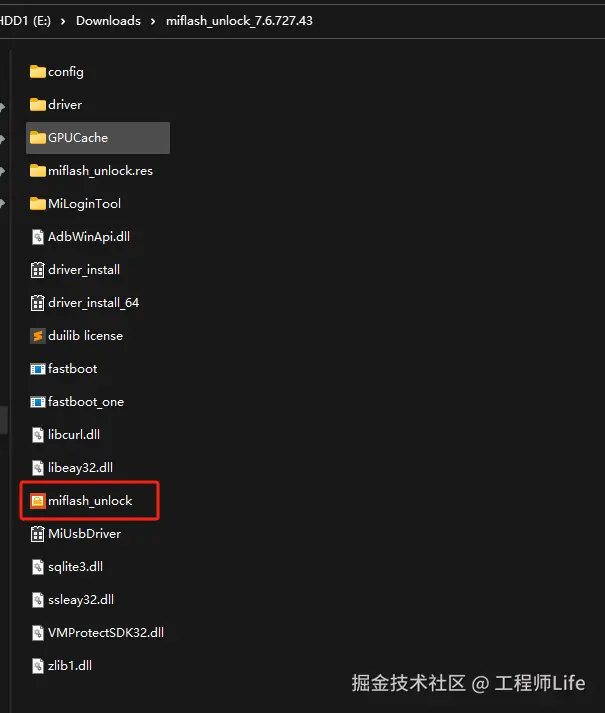This screenshot has width=605, height=713.
Task: Select the MiUsbDriver file name
Action: pos(85,534)
